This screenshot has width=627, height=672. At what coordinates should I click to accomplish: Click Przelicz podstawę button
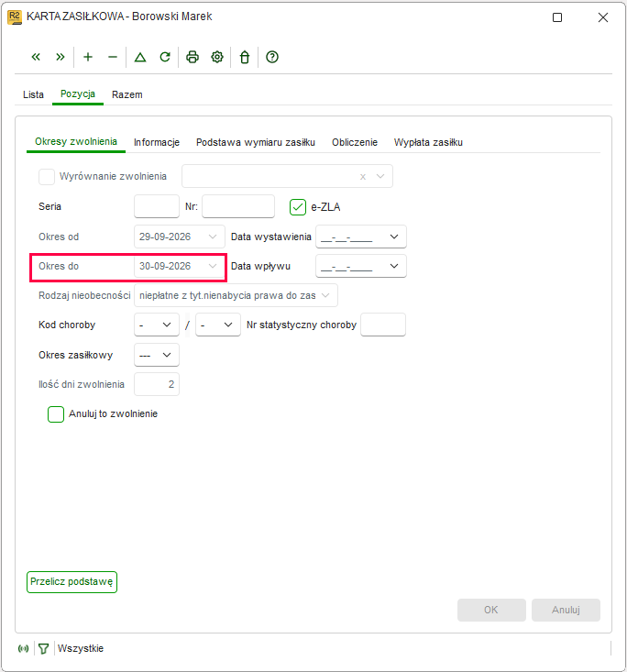[x=71, y=582]
